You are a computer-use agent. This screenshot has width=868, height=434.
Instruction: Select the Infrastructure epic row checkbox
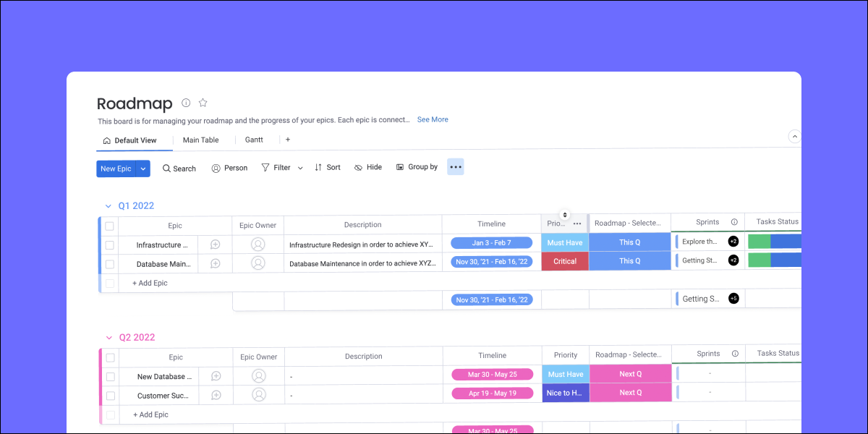pyautogui.click(x=110, y=245)
